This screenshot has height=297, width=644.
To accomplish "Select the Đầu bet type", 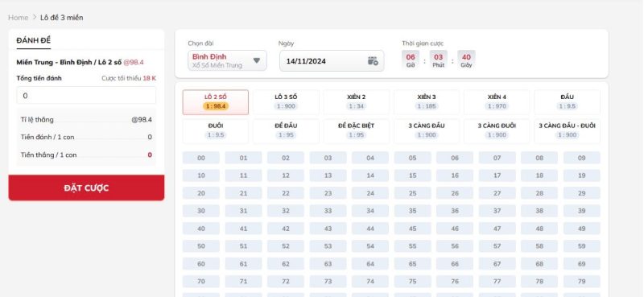I will [x=568, y=102].
